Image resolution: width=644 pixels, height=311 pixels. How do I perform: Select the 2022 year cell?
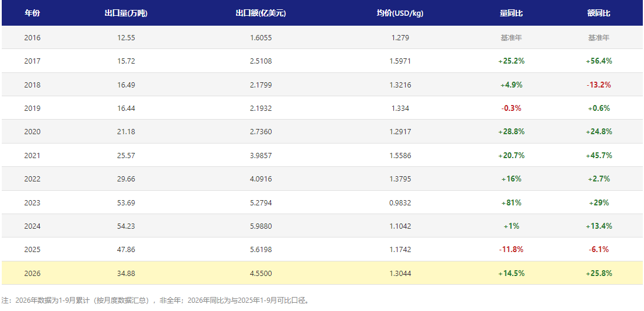click(33, 179)
